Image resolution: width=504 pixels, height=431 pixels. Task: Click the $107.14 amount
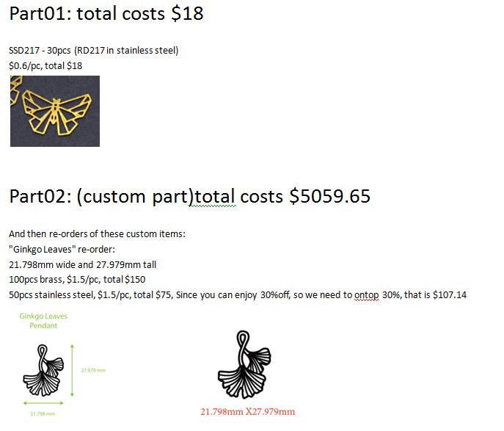[450, 294]
